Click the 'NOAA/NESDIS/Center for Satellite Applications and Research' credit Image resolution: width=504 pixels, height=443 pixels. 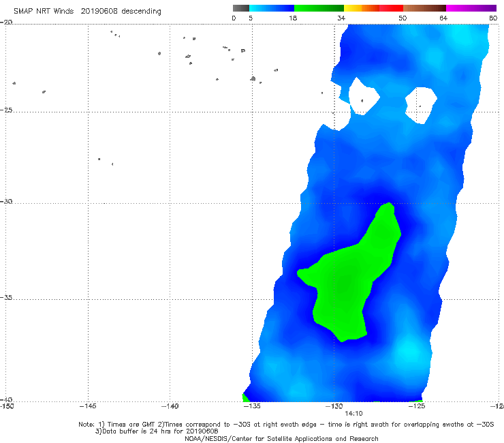281,438
